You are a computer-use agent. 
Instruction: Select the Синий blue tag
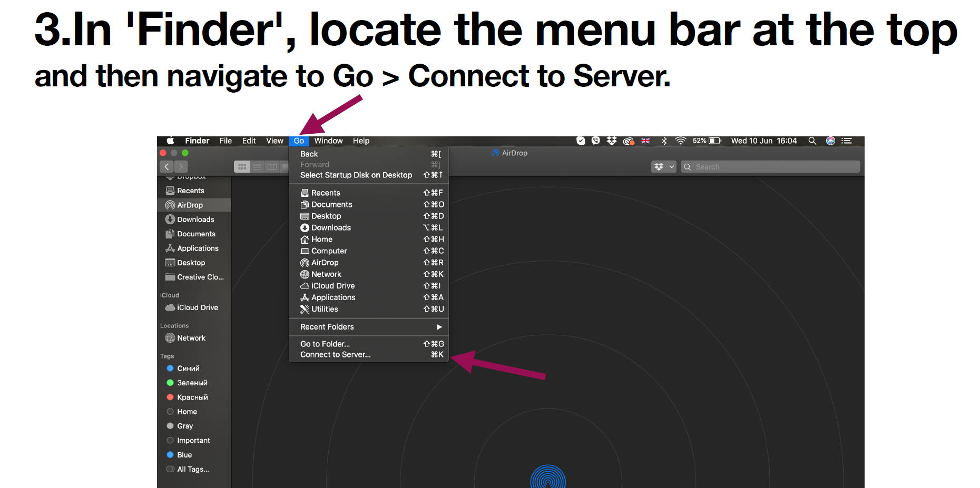click(x=194, y=369)
